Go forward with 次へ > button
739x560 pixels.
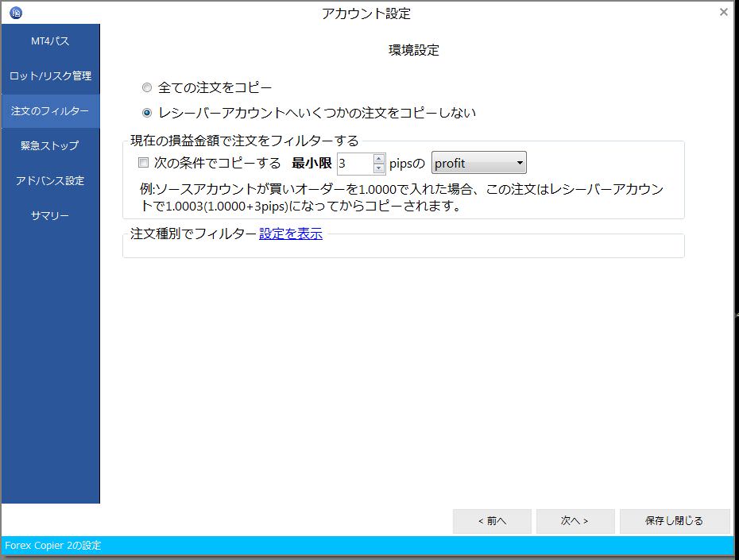click(x=575, y=521)
